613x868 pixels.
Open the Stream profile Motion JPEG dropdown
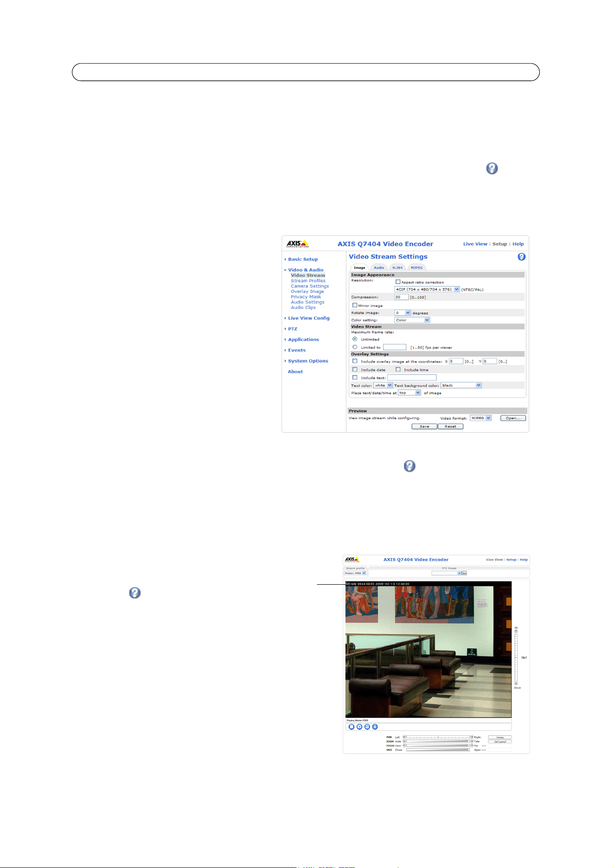tap(355, 573)
